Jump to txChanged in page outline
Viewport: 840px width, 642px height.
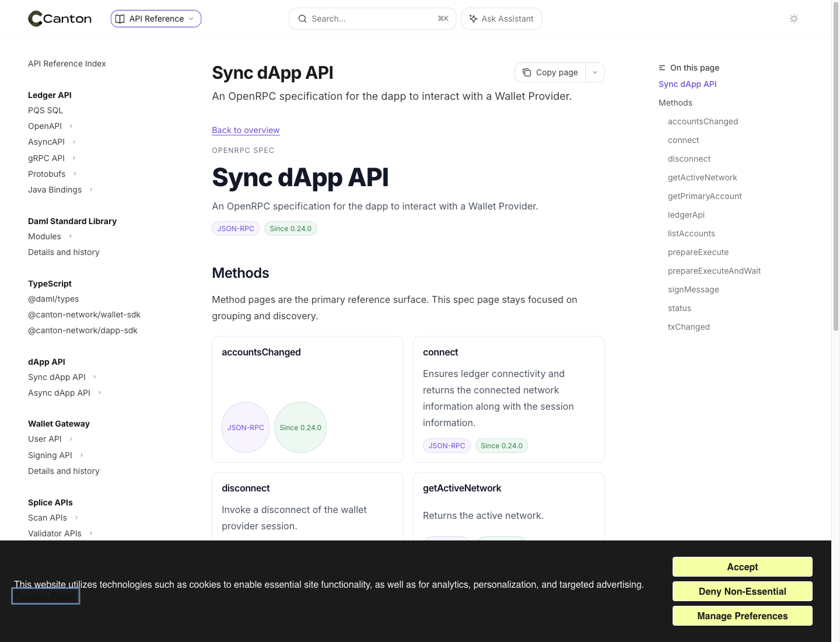pos(688,327)
